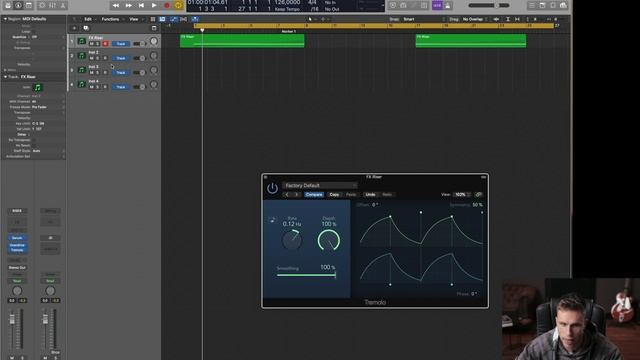
Task: Toggle the Metronome button
Action: [448, 5]
